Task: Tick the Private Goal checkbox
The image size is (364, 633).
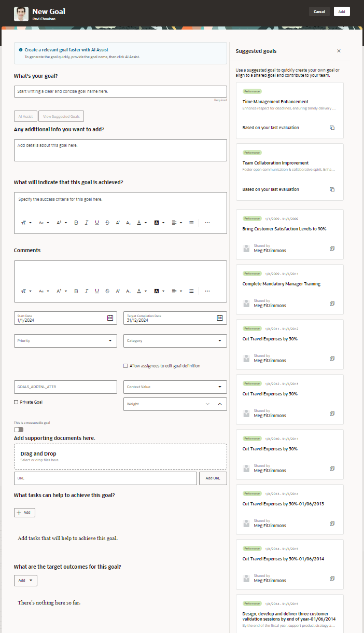Action: pyautogui.click(x=16, y=402)
